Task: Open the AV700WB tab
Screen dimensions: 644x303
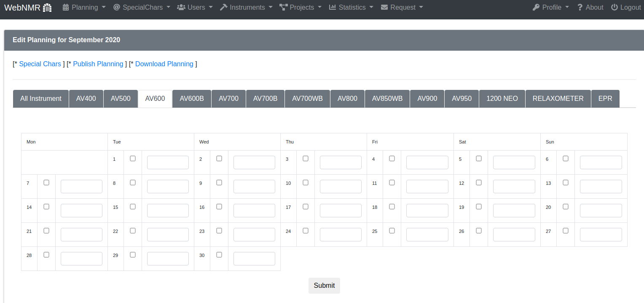Action: click(x=307, y=99)
